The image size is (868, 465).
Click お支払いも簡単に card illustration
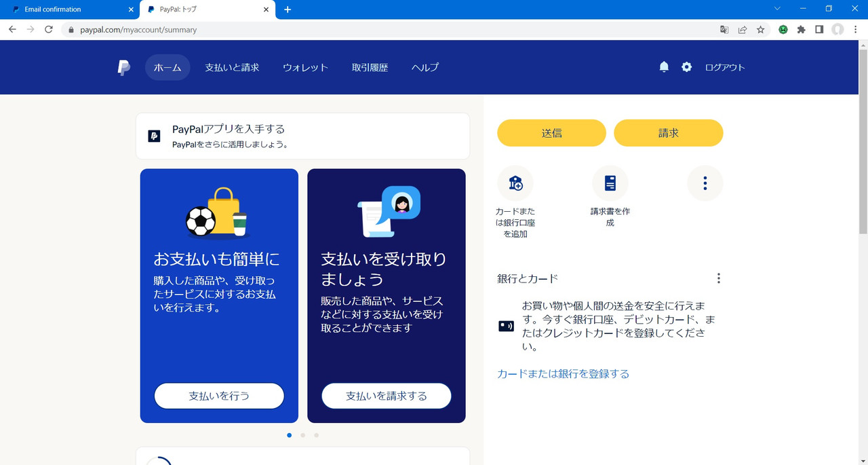tap(217, 212)
